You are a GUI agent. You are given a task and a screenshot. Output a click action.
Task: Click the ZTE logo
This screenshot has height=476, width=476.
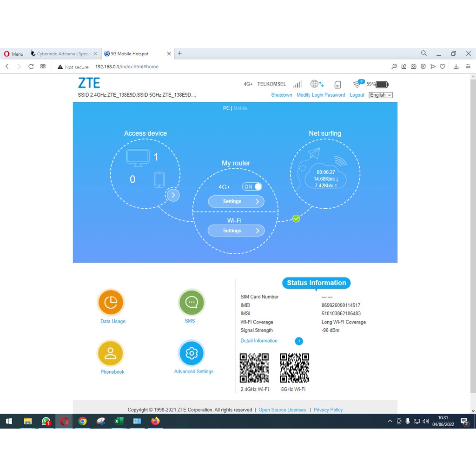coord(89,83)
